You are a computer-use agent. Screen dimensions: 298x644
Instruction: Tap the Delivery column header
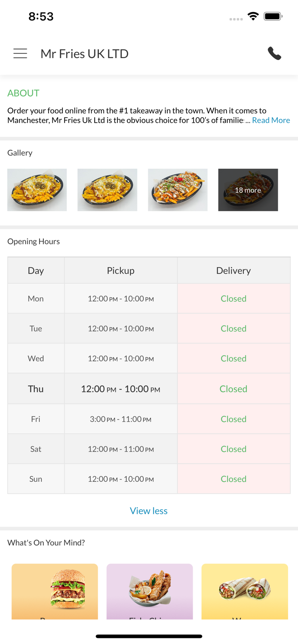click(x=233, y=270)
